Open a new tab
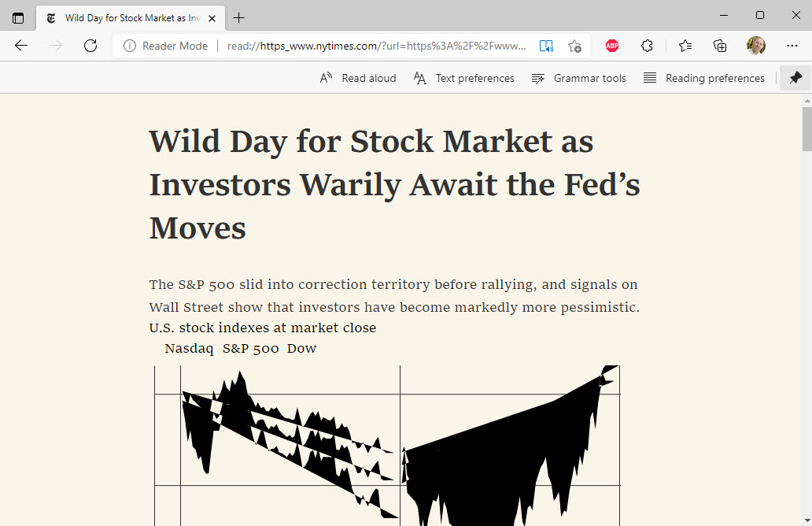Image resolution: width=812 pixels, height=526 pixels. [x=238, y=18]
